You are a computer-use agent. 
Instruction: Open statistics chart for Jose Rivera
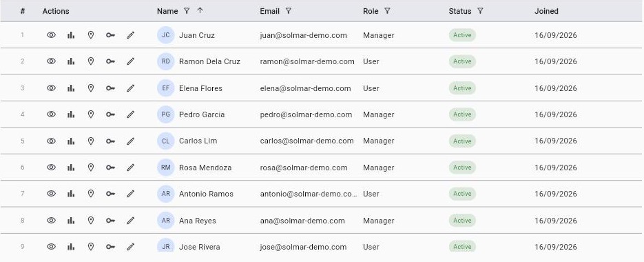click(71, 247)
